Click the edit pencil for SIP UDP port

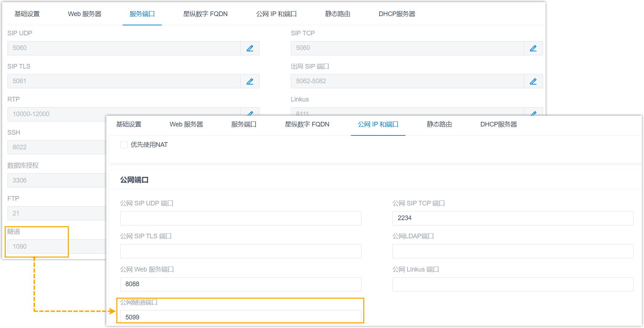pyautogui.click(x=250, y=48)
